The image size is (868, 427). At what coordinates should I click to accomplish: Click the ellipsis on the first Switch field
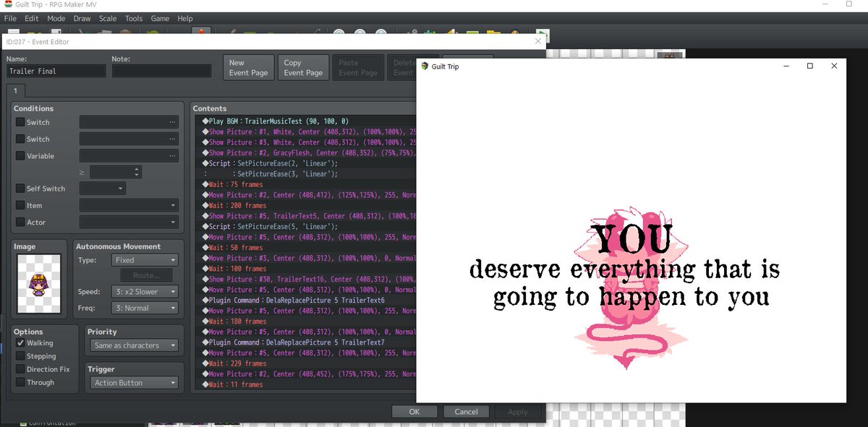point(171,122)
